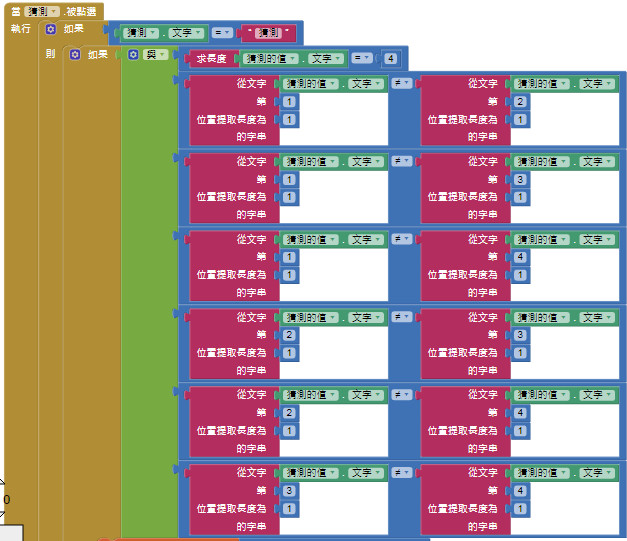The height and width of the screenshot is (541, 627).
Task: Select right position number 3 in 2 vs 3 row
Action: coord(520,335)
